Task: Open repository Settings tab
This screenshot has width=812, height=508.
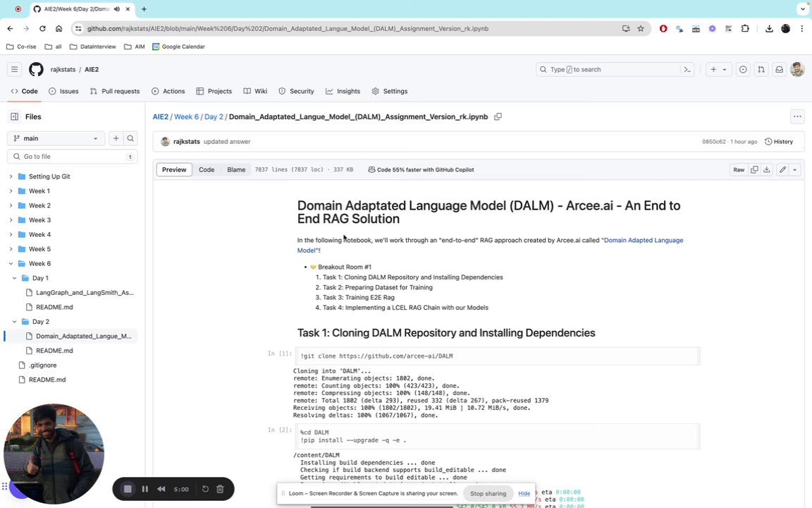Action: 390,91
